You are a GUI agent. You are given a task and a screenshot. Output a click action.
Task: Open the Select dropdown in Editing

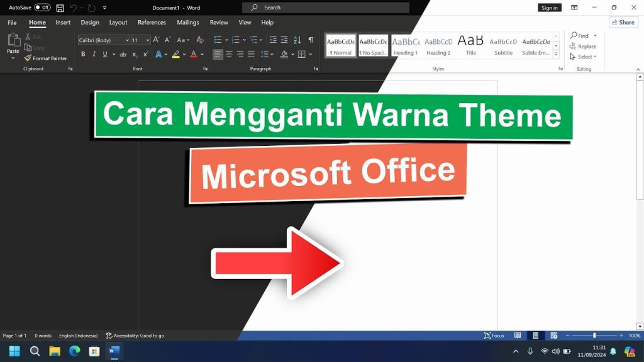(584, 57)
